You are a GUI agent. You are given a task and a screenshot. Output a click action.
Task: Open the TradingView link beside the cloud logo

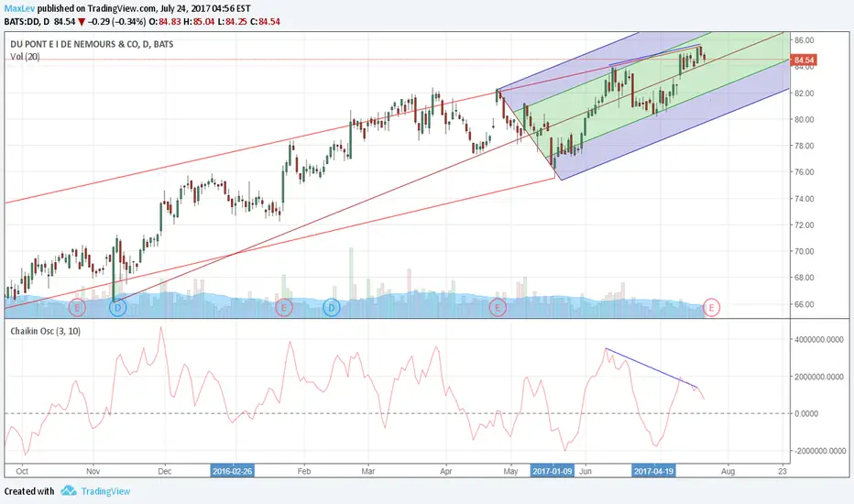tap(105, 491)
